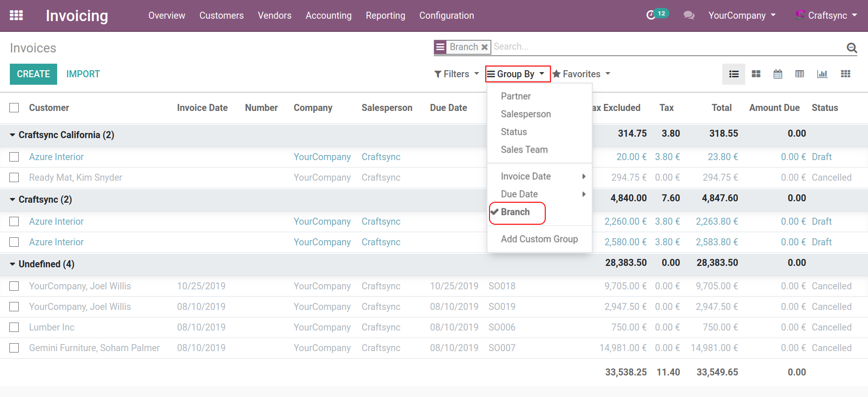Click inside the Search input field

[656, 47]
